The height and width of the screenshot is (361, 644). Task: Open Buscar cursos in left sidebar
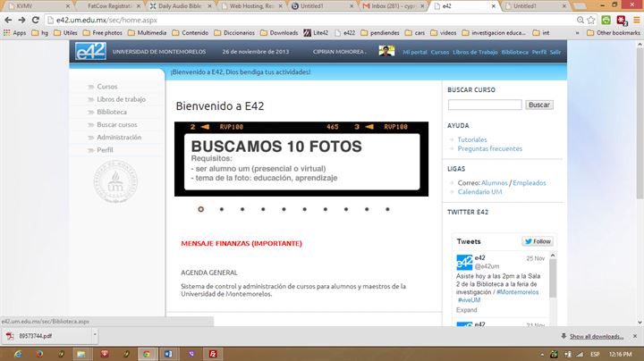click(x=117, y=125)
